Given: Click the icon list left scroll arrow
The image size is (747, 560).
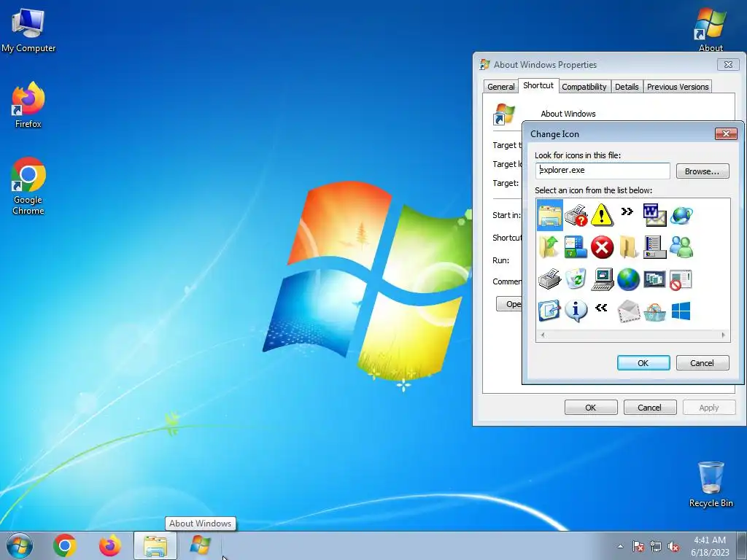Looking at the screenshot, I should coord(542,335).
